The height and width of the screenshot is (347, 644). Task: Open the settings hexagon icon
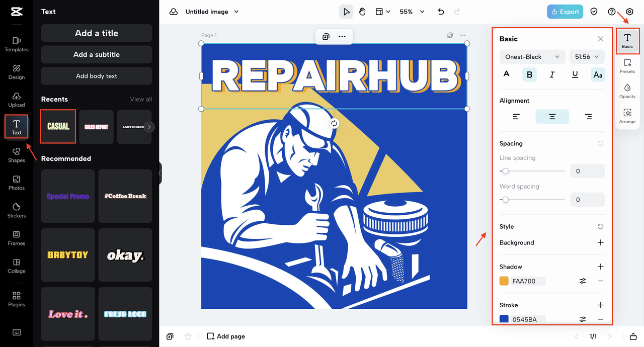[629, 12]
